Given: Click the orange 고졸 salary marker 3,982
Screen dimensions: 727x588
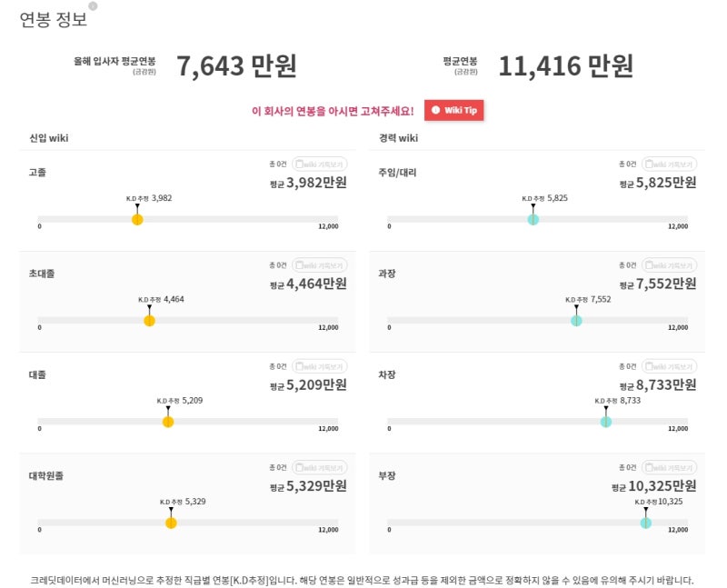Looking at the screenshot, I should coord(137,219).
